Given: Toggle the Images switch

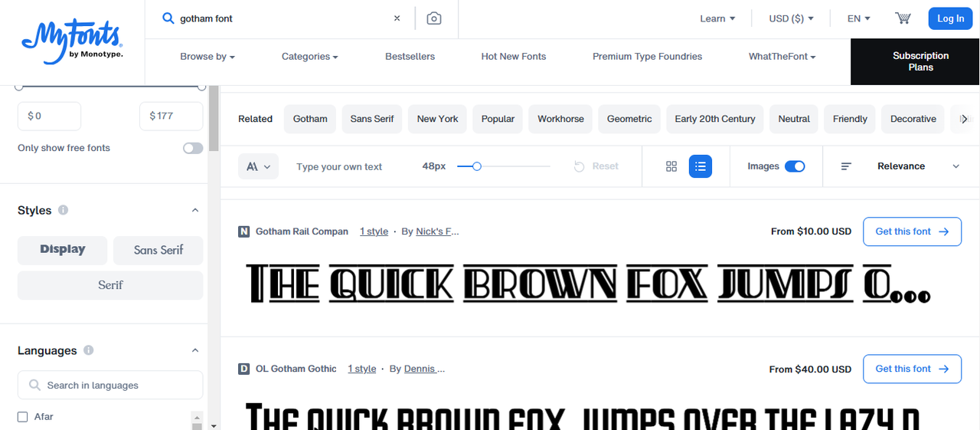Looking at the screenshot, I should [x=795, y=166].
